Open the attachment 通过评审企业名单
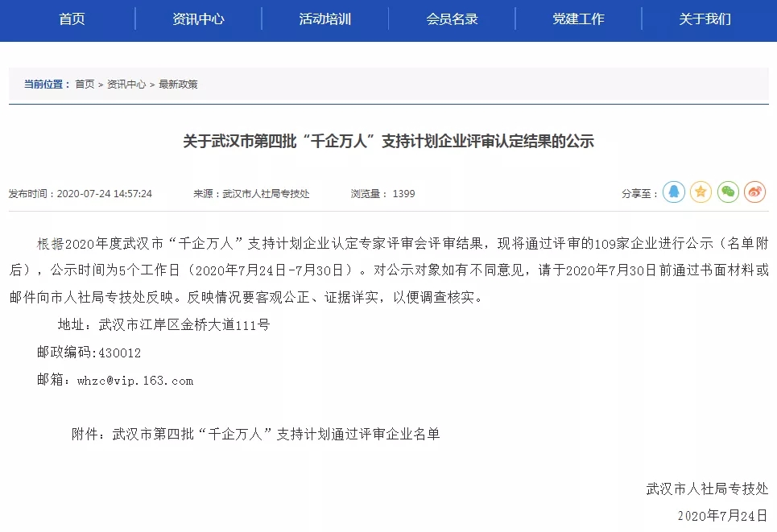This screenshot has width=777, height=532. 276,434
